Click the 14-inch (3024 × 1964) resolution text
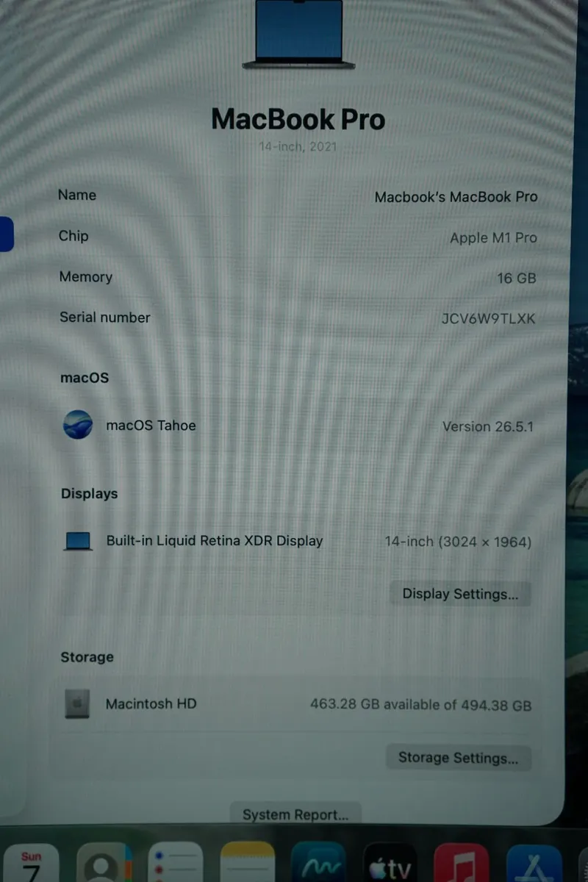The width and height of the screenshot is (588, 882). click(458, 542)
